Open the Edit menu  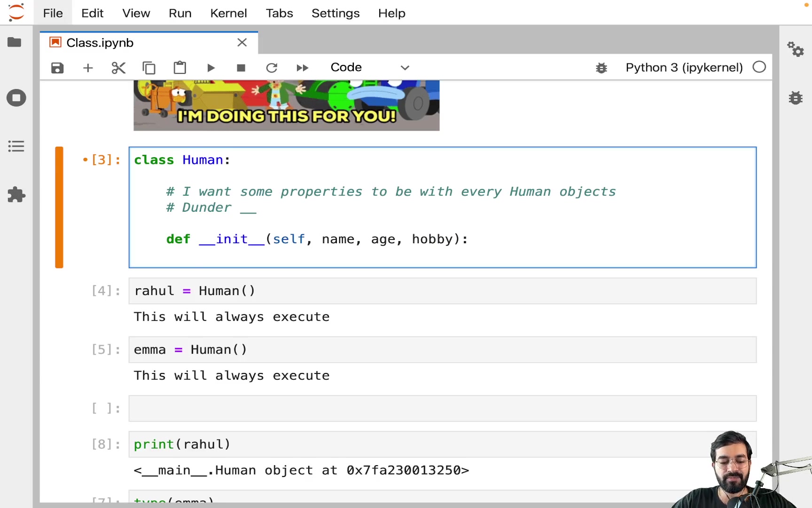[92, 13]
